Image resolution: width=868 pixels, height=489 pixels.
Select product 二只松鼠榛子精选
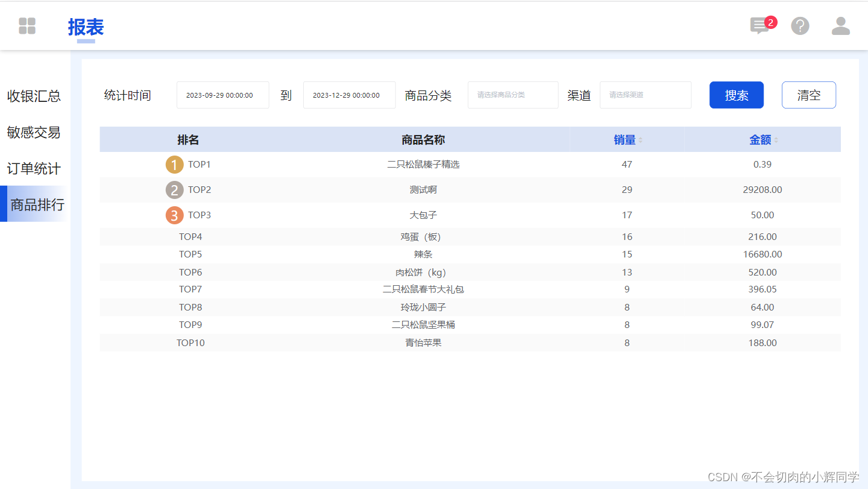click(423, 165)
